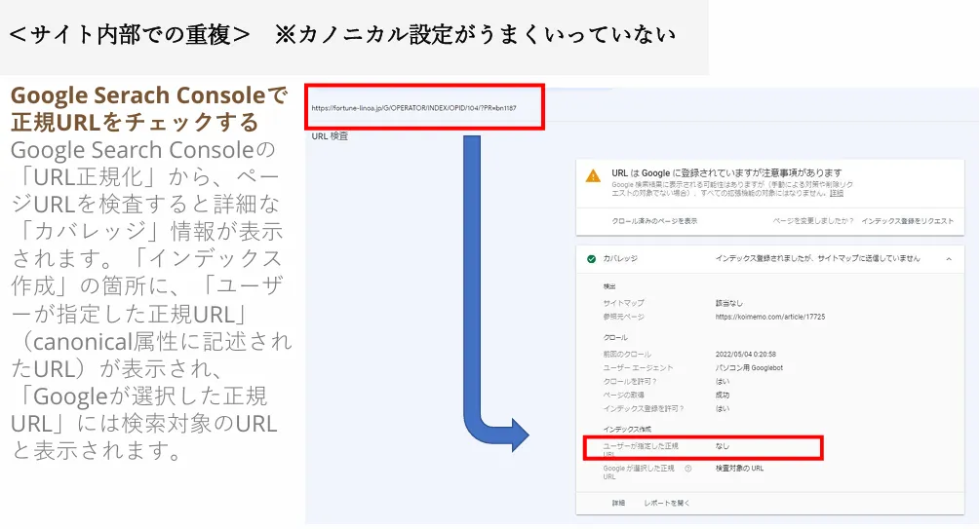Select the '検査対象の URL' value
Image resolution: width=980 pixels, height=529 pixels.
click(x=739, y=469)
